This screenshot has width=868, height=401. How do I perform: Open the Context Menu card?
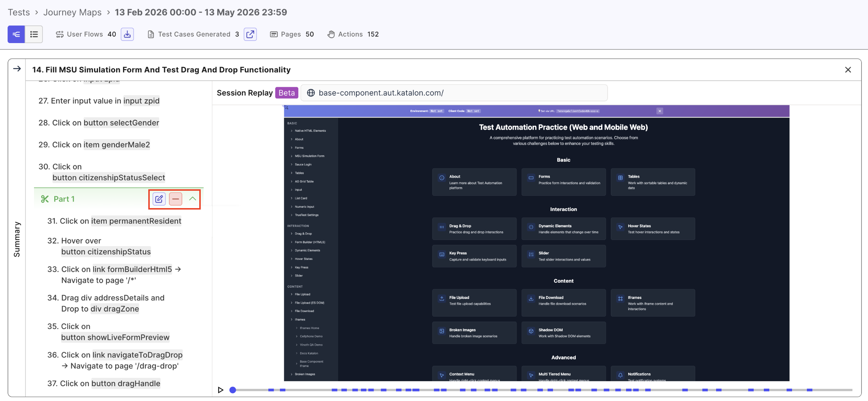(x=474, y=373)
